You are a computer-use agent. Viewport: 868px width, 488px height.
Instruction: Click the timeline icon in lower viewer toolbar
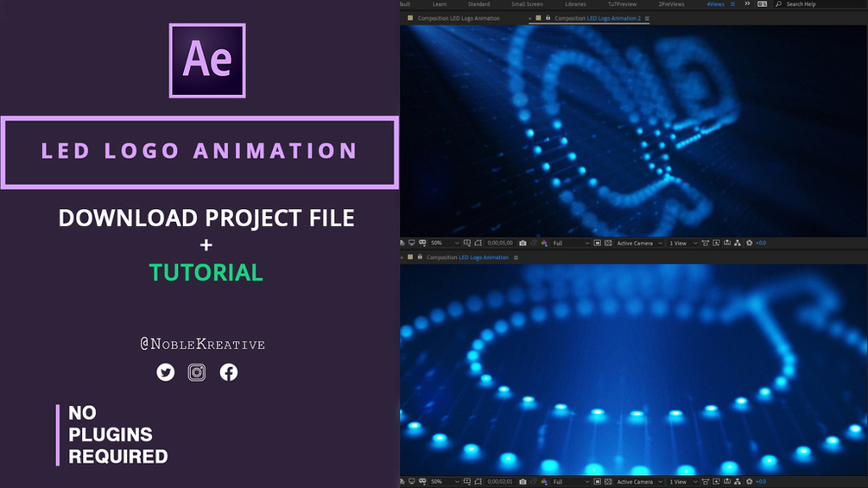(x=727, y=481)
